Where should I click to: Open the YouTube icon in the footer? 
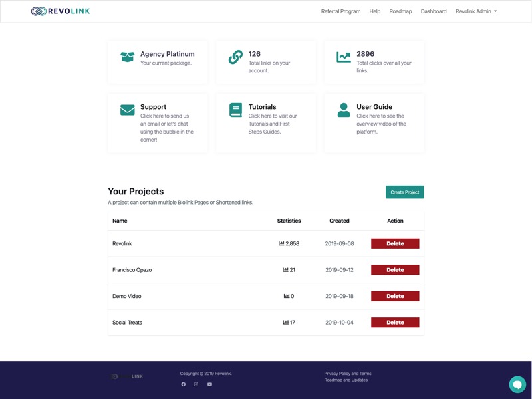click(209, 384)
